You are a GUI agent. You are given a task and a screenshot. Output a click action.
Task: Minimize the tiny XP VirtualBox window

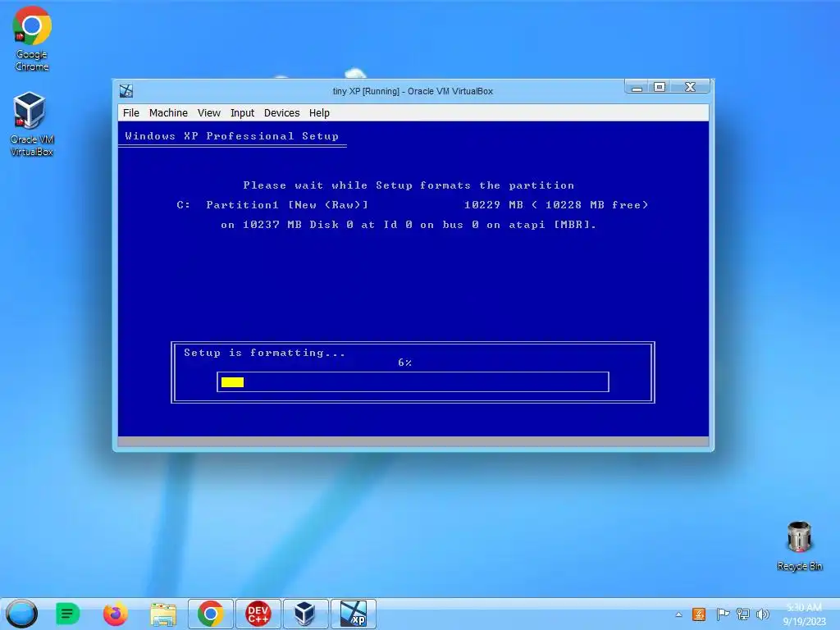637,87
